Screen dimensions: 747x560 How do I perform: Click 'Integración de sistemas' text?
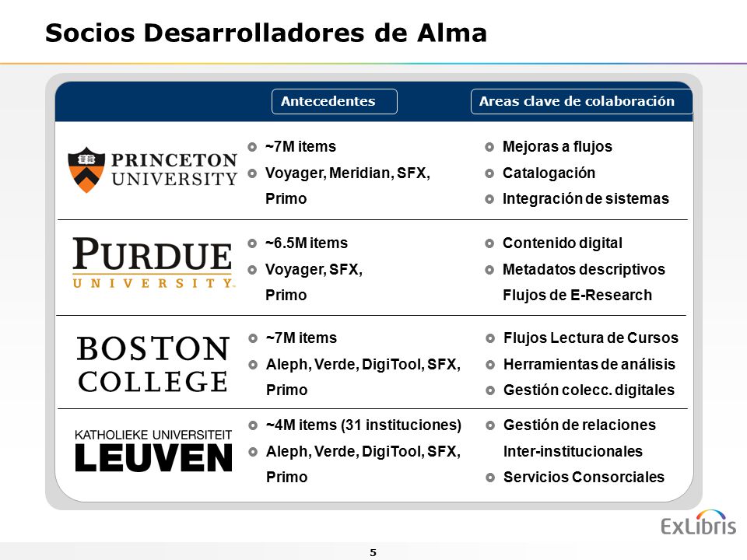tap(586, 198)
